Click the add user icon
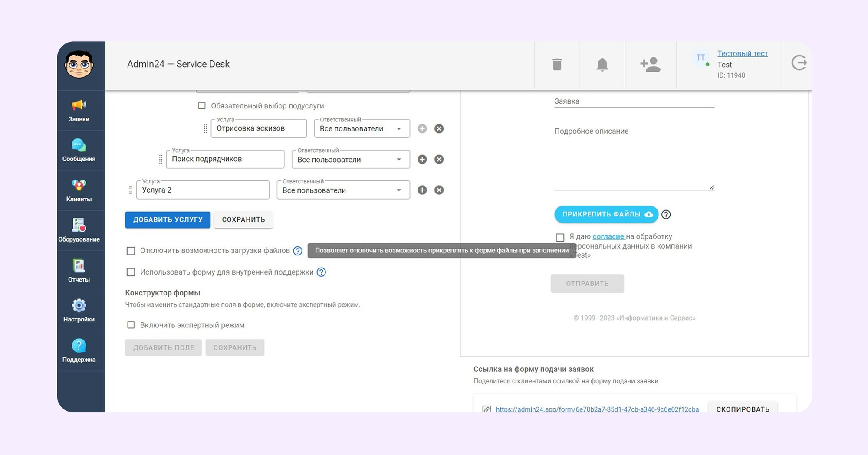This screenshot has height=455, width=868. pos(650,65)
